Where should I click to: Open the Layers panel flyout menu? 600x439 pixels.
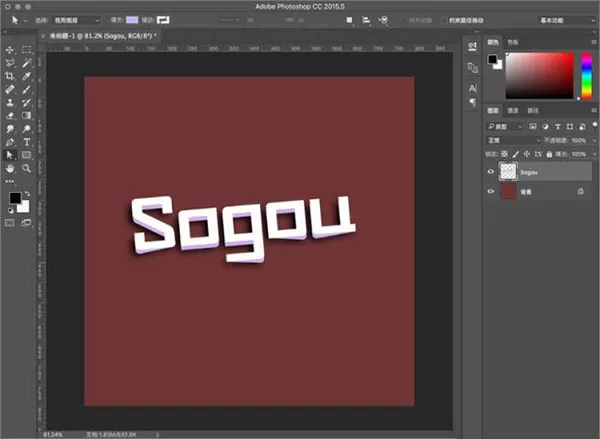coord(594,111)
